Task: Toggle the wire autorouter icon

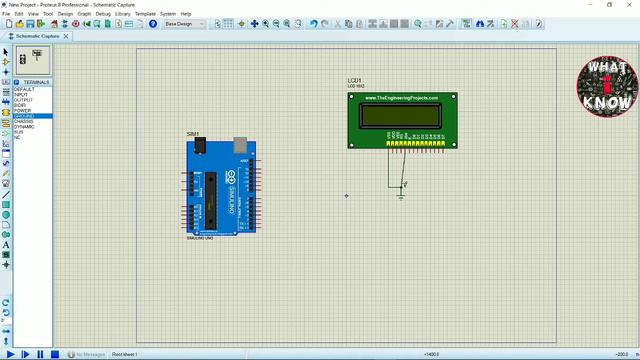Action: pyautogui.click(x=467, y=24)
